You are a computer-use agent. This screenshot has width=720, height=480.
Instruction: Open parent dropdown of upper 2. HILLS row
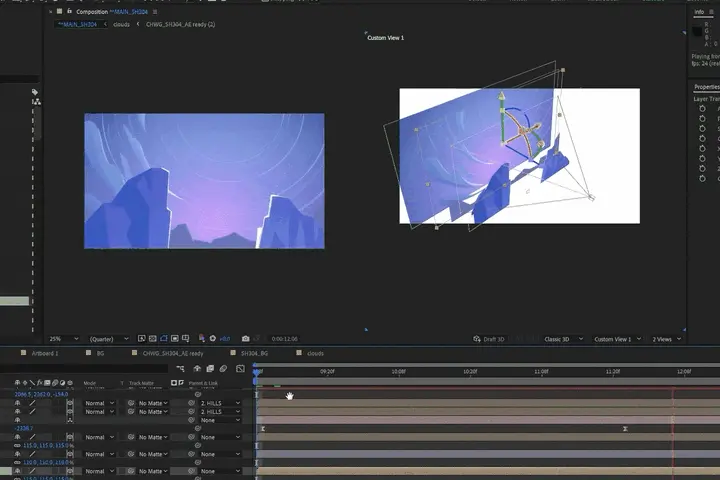[x=220, y=403]
